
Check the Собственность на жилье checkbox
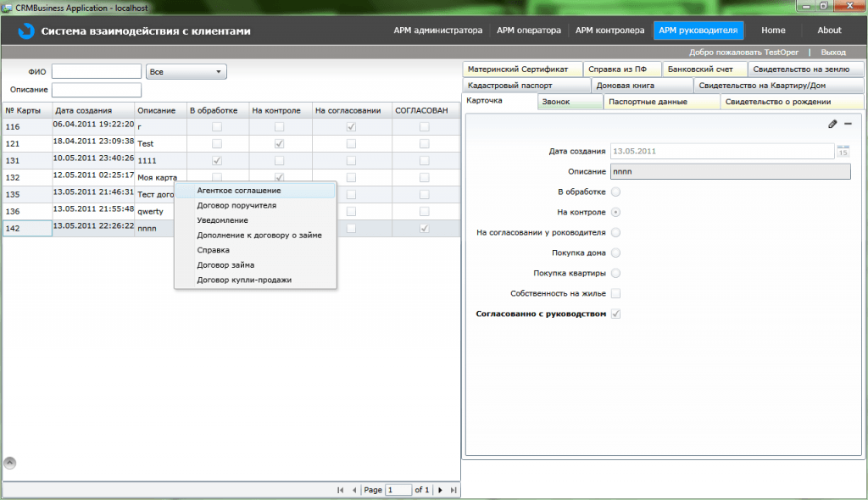pyautogui.click(x=615, y=293)
